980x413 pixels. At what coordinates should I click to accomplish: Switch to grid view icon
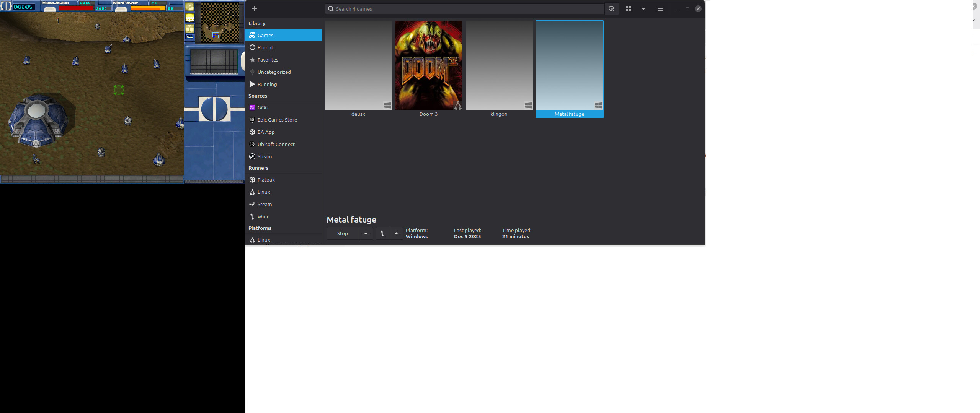(x=629, y=9)
